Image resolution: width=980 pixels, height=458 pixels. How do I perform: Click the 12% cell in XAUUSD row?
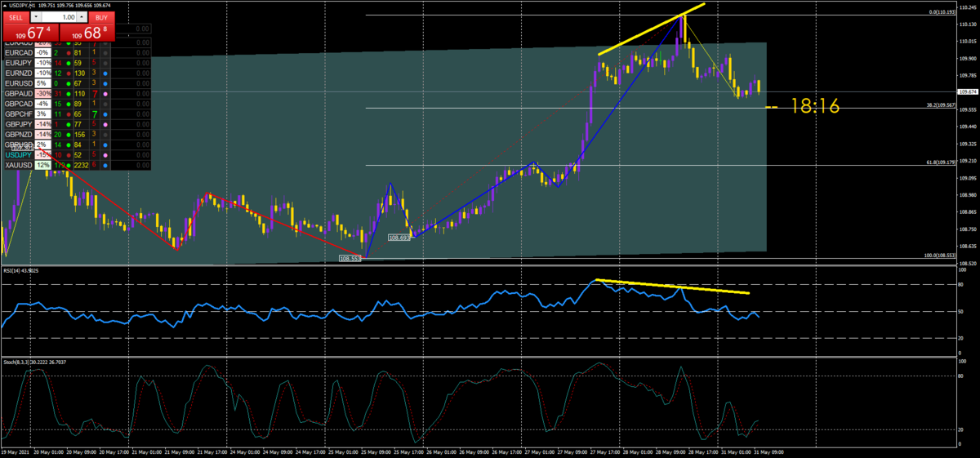(x=43, y=165)
